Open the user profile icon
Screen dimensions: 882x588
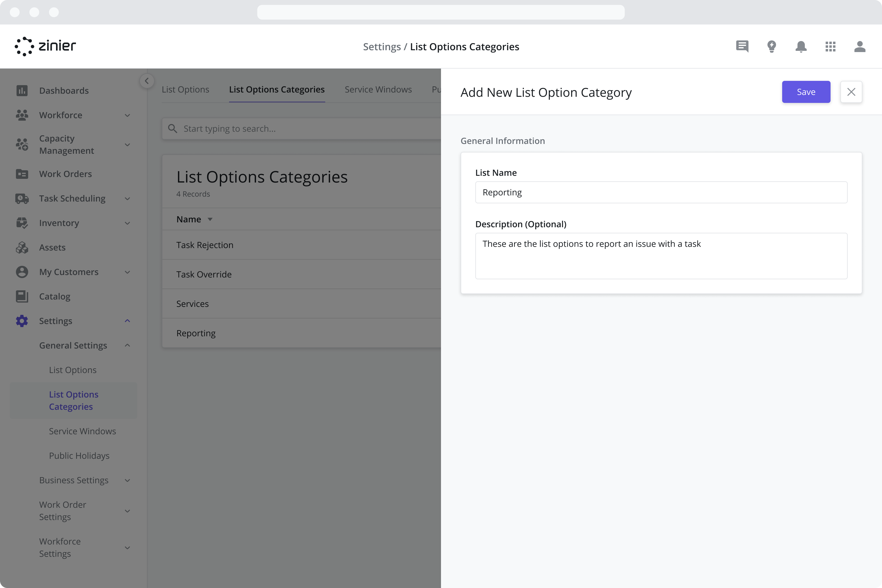(x=860, y=47)
